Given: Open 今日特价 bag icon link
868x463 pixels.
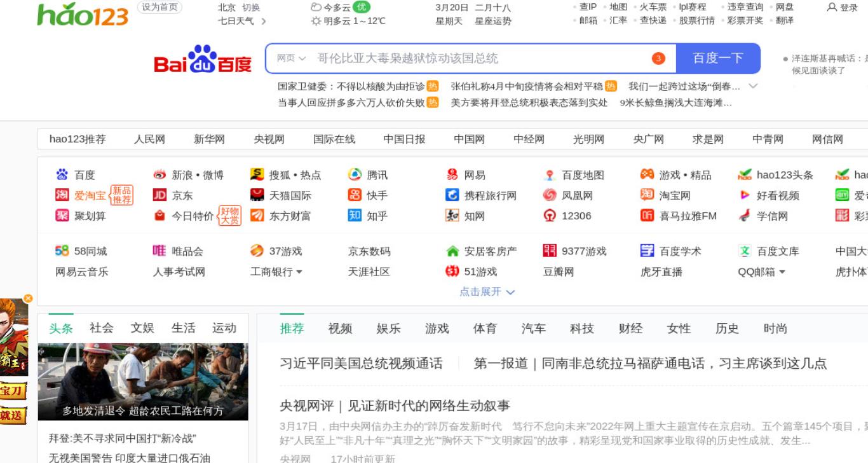Looking at the screenshot, I should [x=159, y=216].
